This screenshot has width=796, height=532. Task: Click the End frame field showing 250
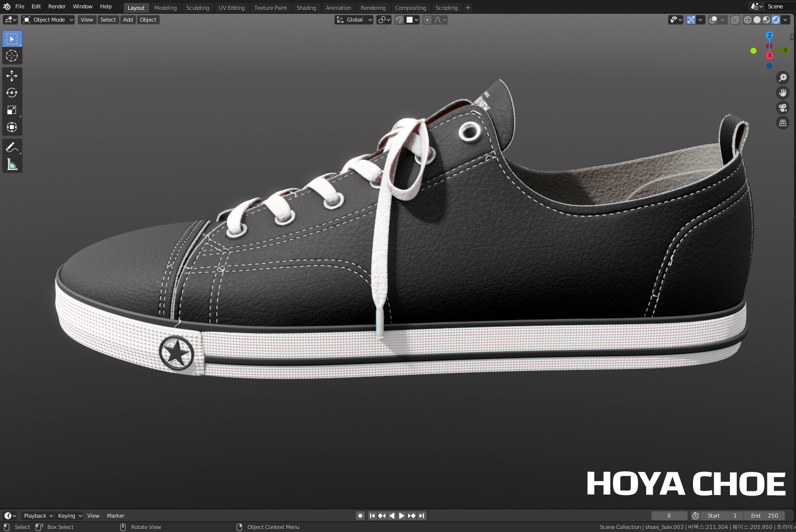[x=764, y=516]
